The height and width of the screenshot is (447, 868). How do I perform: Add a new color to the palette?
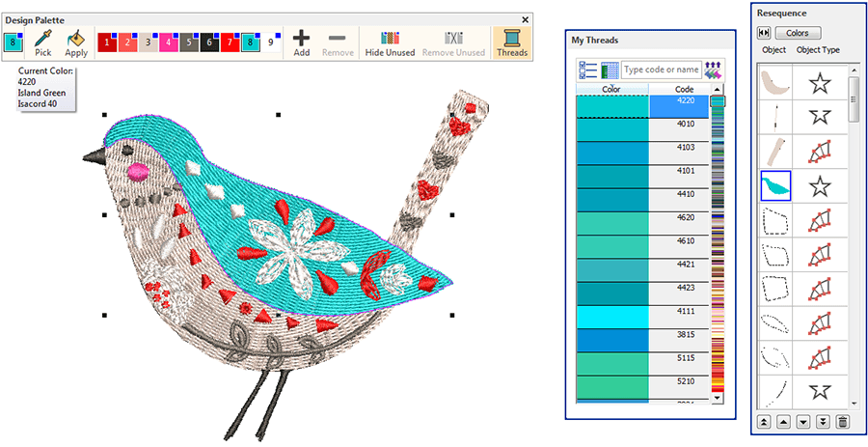coord(301,42)
